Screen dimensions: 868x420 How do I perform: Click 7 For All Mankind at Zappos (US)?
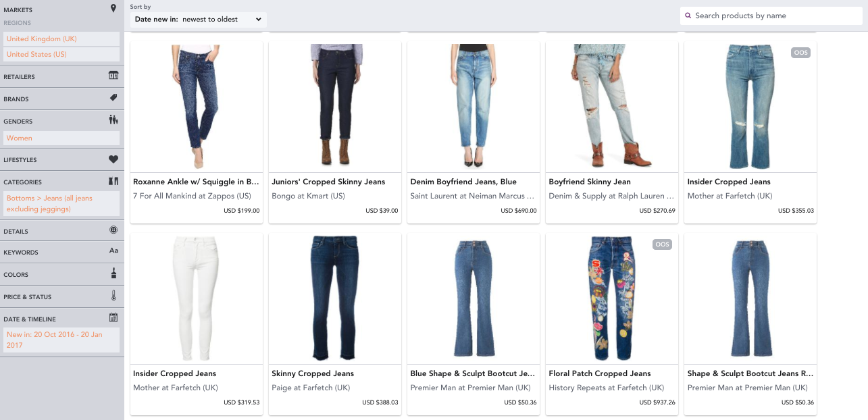192,196
